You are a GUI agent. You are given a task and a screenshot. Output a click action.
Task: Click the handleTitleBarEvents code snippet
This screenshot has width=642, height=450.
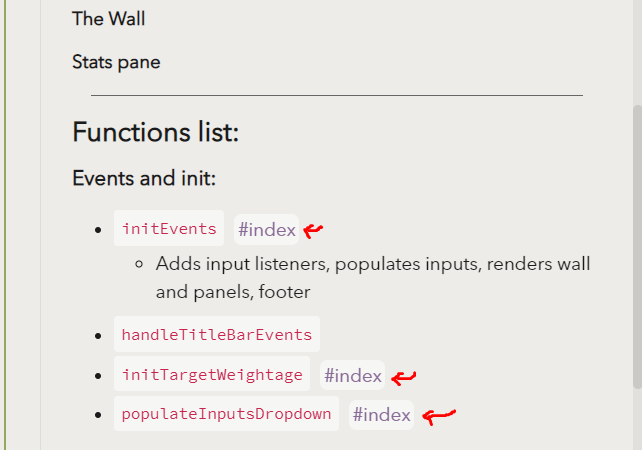click(217, 334)
